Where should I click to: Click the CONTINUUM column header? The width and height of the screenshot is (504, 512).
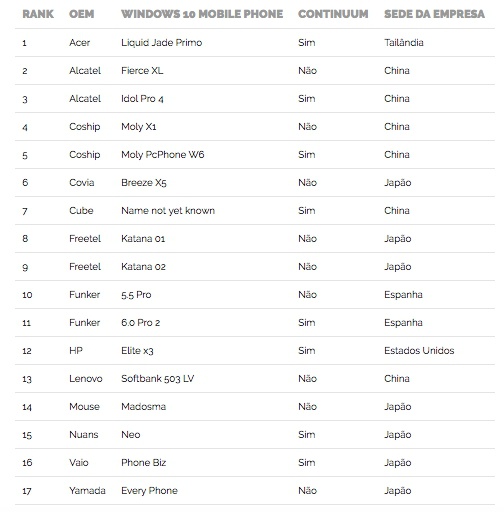click(333, 14)
